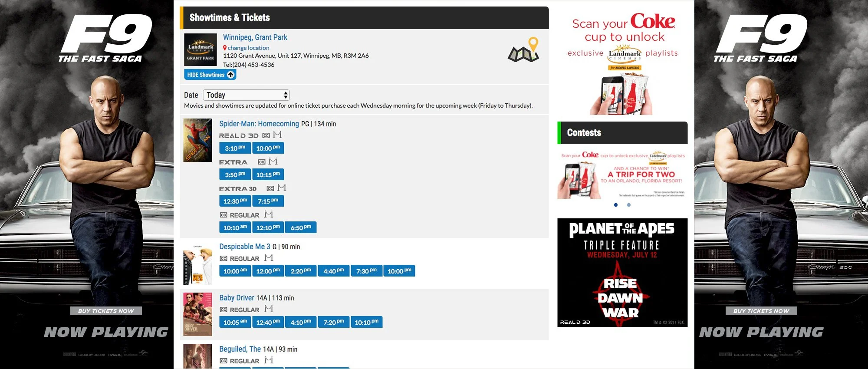This screenshot has height=369, width=868.
Task: Click BUY TICKETS NOW on left F9 banner
Action: coord(106,311)
